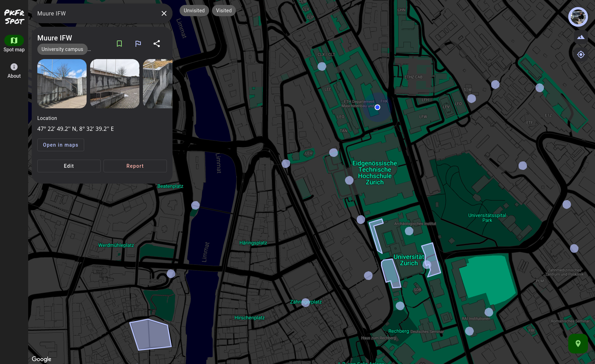595x364 pixels.
Task: Select spot marker west of Universität Zürich label
Action: coord(368,276)
